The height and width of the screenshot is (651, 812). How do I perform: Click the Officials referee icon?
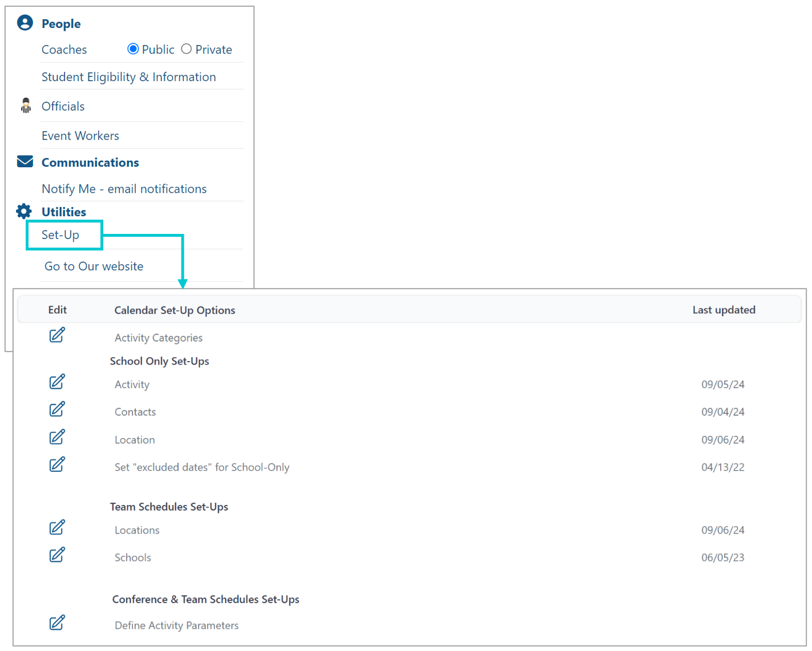point(26,106)
